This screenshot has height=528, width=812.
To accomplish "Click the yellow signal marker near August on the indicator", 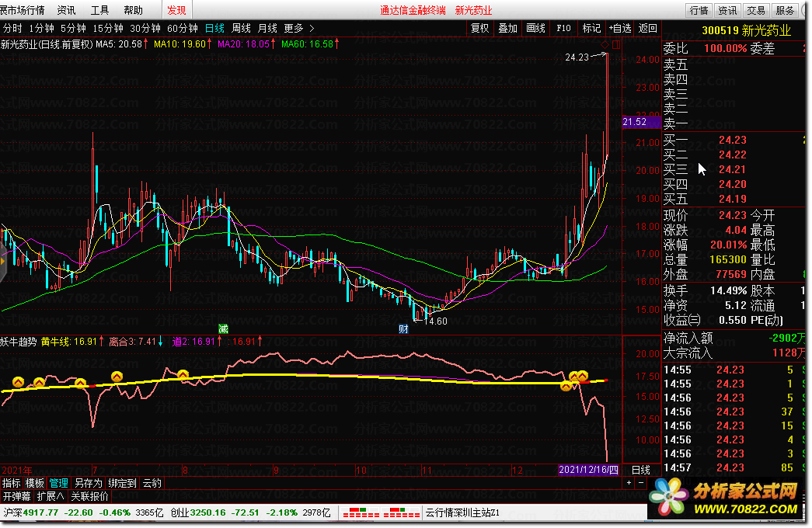I will [183, 374].
